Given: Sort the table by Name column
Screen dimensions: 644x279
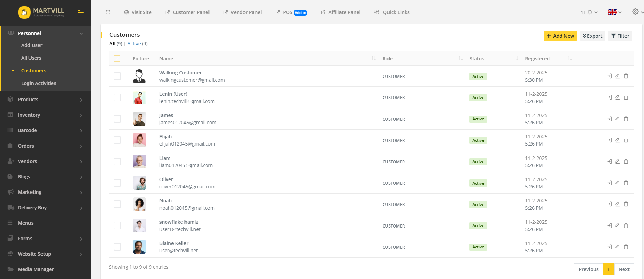Looking at the screenshot, I should click(166, 59).
